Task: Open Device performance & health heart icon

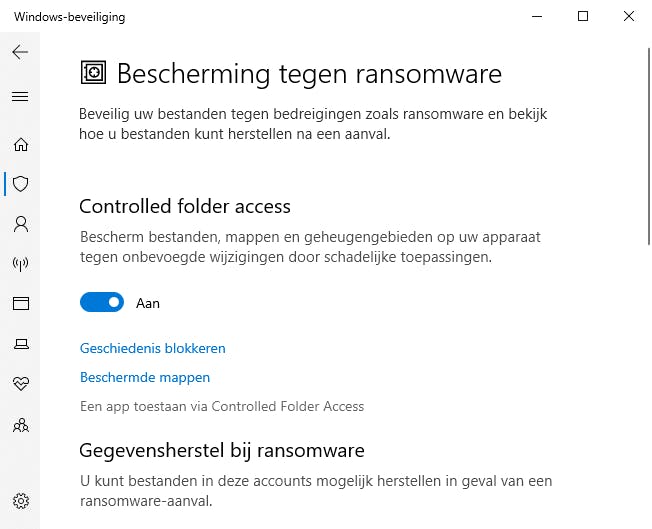Action: (x=20, y=384)
